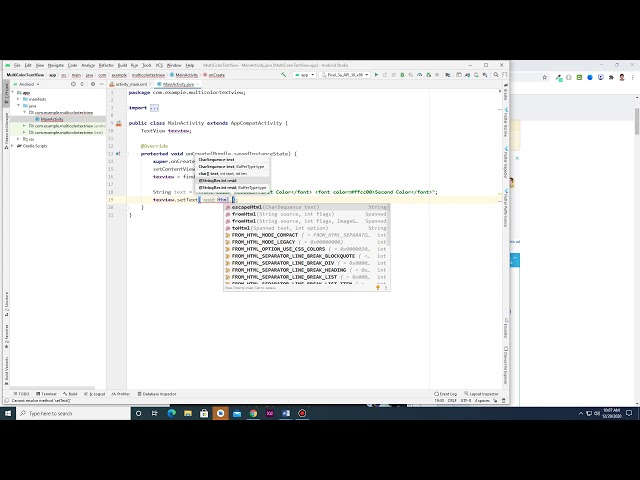Open the Terminal tool window

46,394
